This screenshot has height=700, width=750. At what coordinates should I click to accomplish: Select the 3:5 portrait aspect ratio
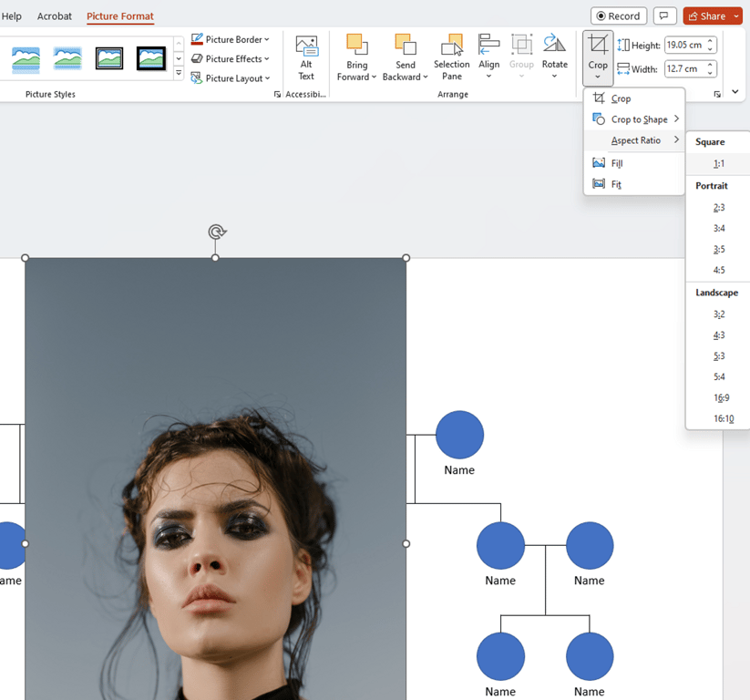tap(718, 249)
